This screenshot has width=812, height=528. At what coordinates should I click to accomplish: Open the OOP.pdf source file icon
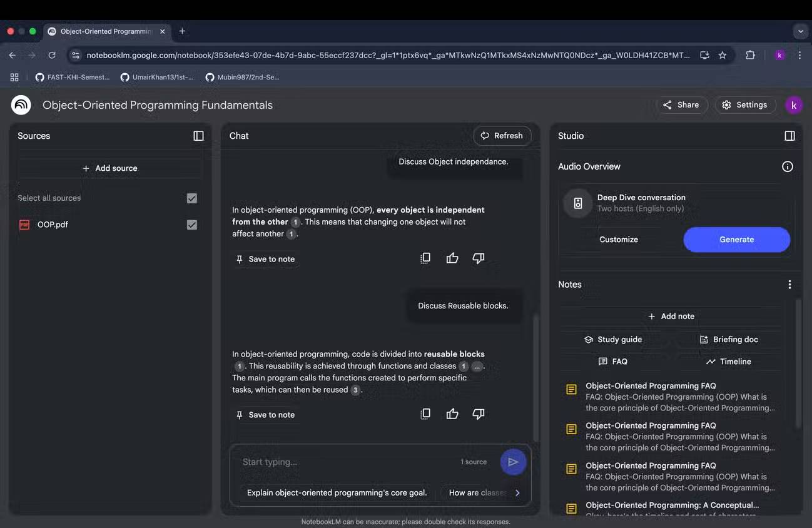[24, 225]
